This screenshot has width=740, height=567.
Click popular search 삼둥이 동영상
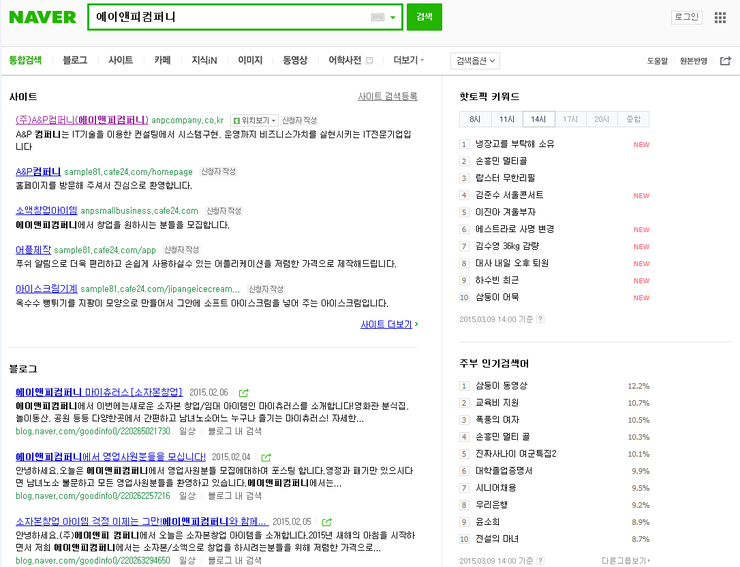click(x=501, y=386)
